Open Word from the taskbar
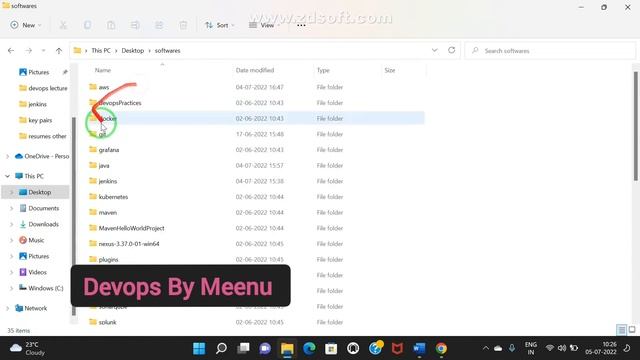640x360 pixels. pyautogui.click(x=419, y=348)
